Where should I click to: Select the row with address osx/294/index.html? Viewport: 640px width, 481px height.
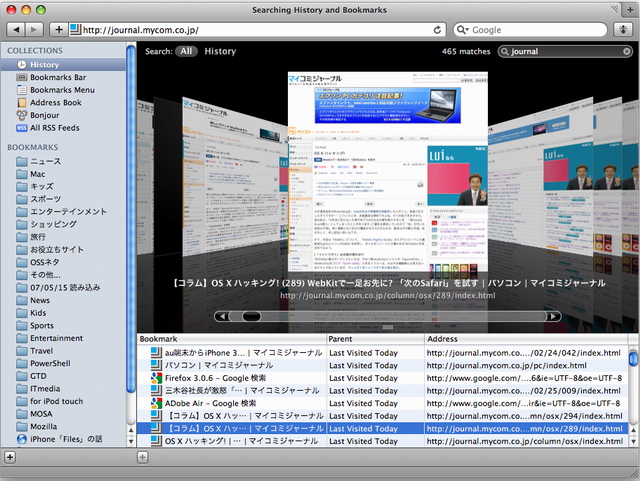pos(382,416)
